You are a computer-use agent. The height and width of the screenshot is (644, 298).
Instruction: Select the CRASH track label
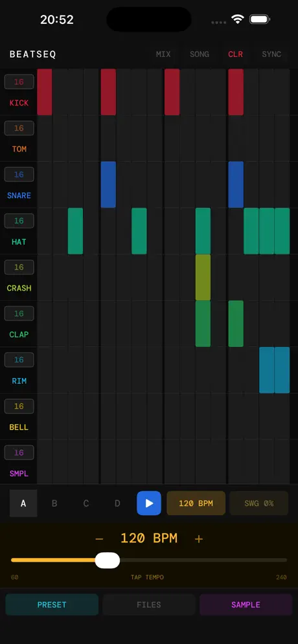(x=19, y=288)
